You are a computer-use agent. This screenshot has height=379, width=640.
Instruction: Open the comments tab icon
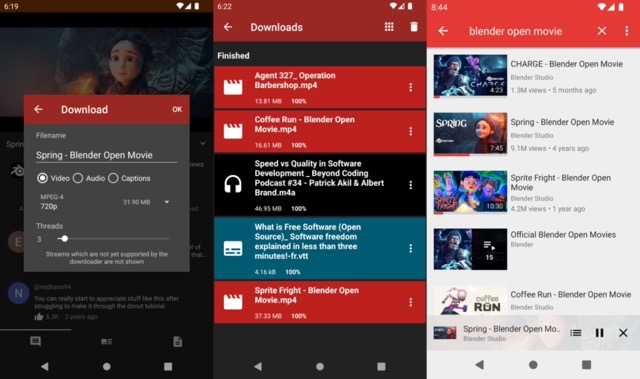[x=36, y=341]
